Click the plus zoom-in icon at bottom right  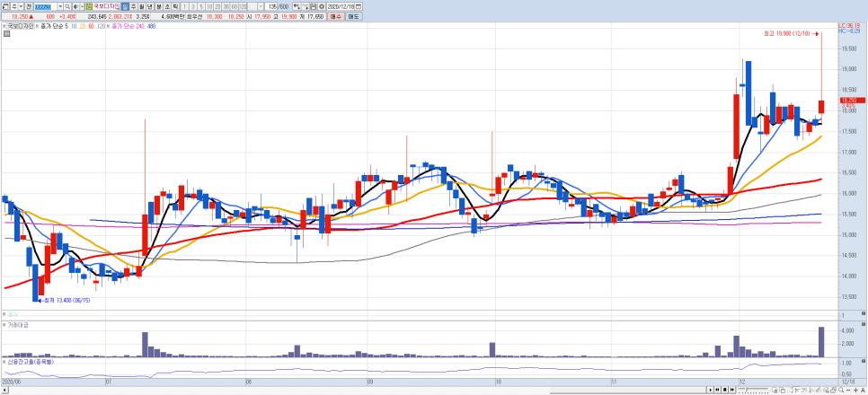coord(855,390)
